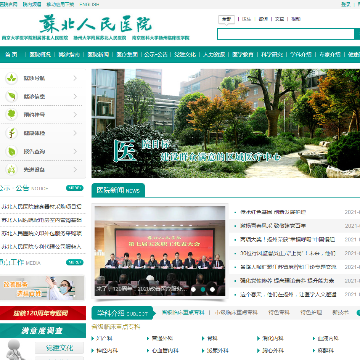360x360 pixels.
Task: Open the staff congress news photo
Action: (x=160, y=251)
